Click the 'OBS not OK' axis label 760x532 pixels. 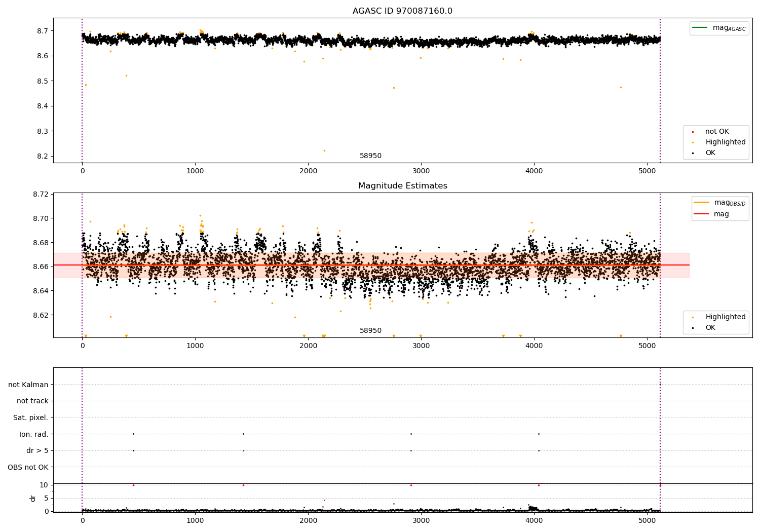pos(28,467)
